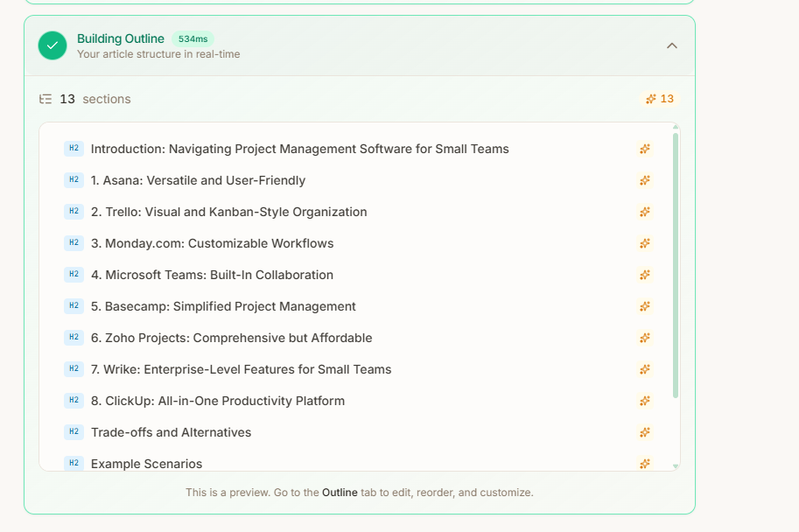Click the sparkle icon beside the Introduction section
The image size is (799, 532).
[x=645, y=149]
